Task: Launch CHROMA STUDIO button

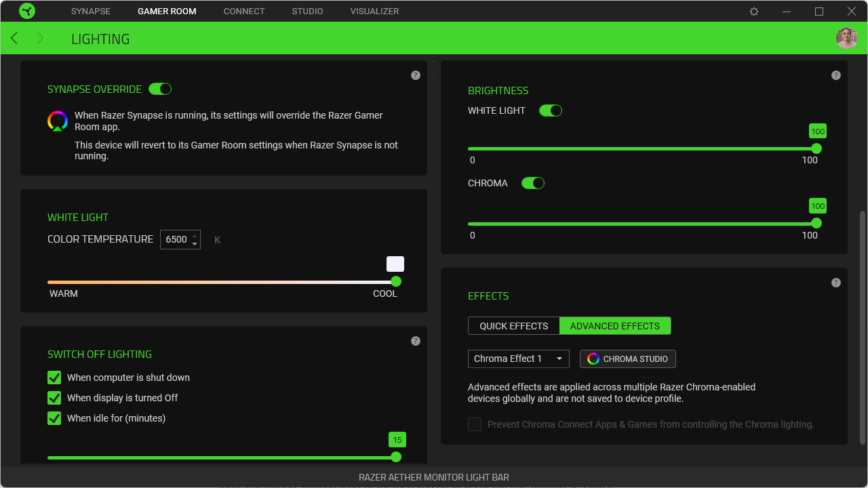Action: click(628, 359)
